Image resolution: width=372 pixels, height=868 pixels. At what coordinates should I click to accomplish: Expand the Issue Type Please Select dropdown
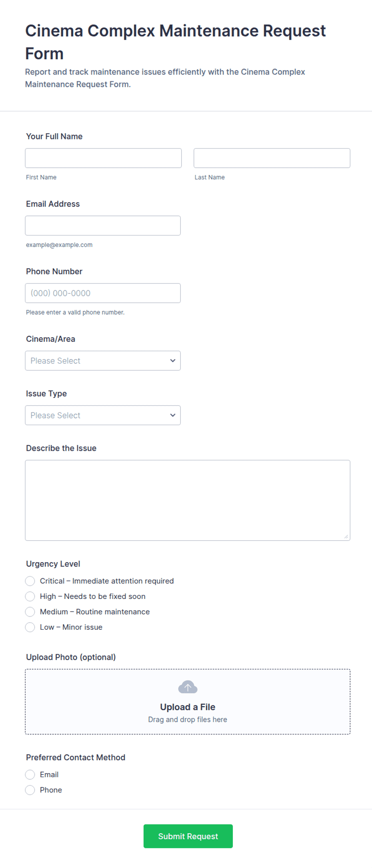click(x=103, y=415)
